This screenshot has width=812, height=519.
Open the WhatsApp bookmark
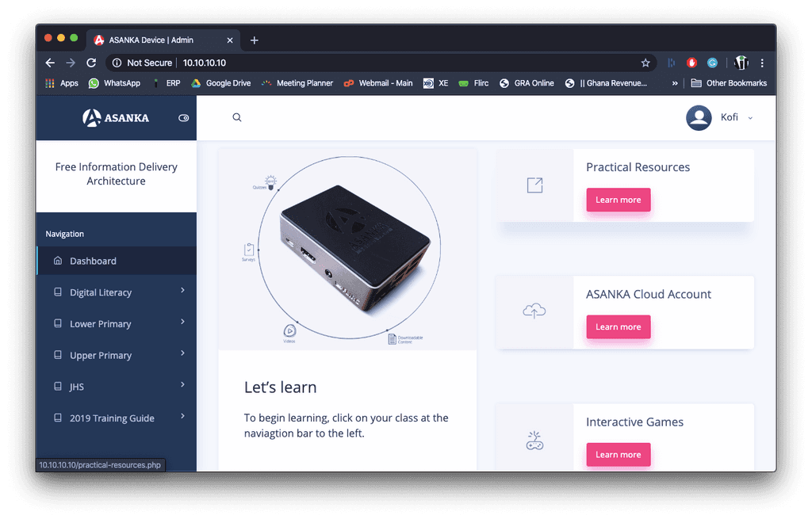click(x=114, y=83)
